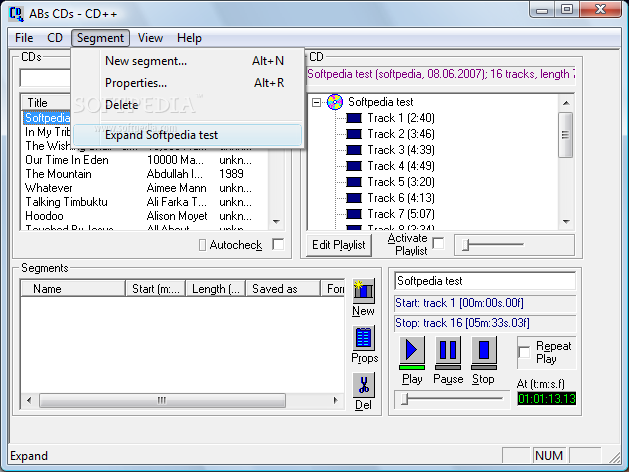The width and height of the screenshot is (629, 472).
Task: Select The Mountain CD row
Action: 144,174
